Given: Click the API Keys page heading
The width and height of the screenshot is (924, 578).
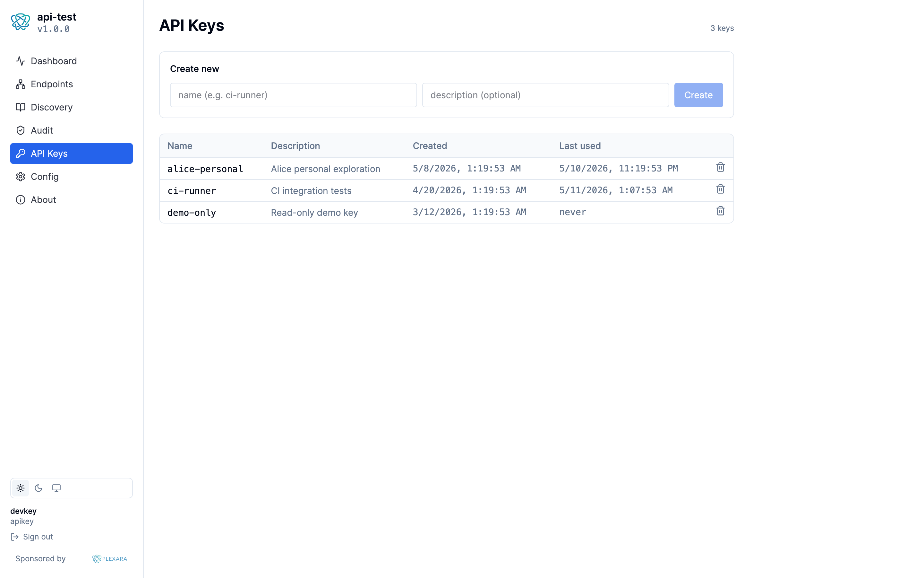Looking at the screenshot, I should [192, 26].
